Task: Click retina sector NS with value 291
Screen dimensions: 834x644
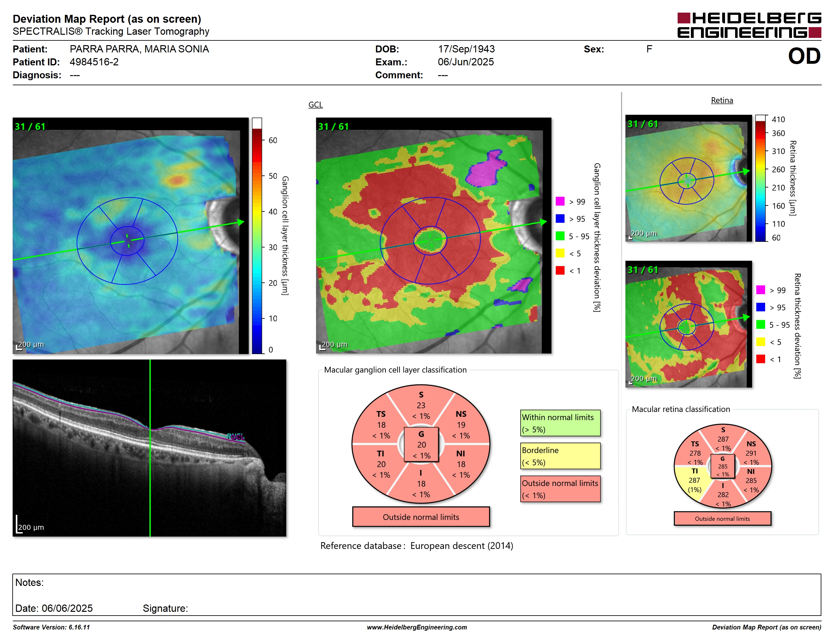Action: 751,453
